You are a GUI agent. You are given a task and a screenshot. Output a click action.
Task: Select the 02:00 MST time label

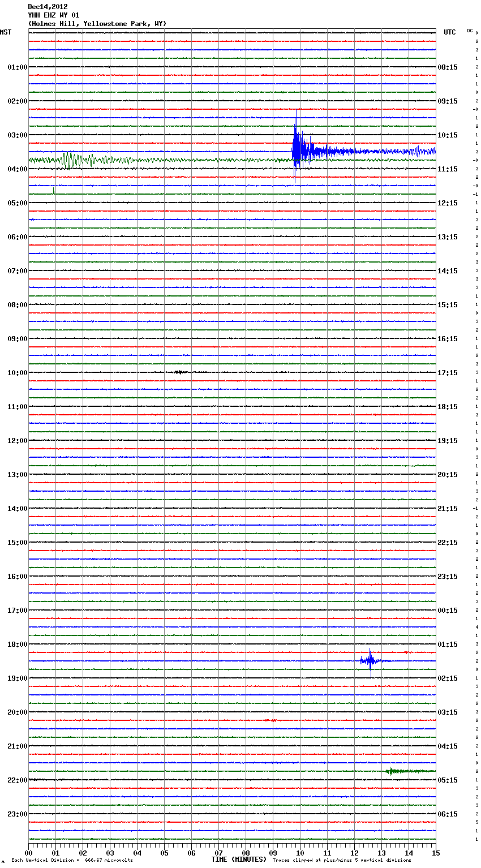point(18,101)
